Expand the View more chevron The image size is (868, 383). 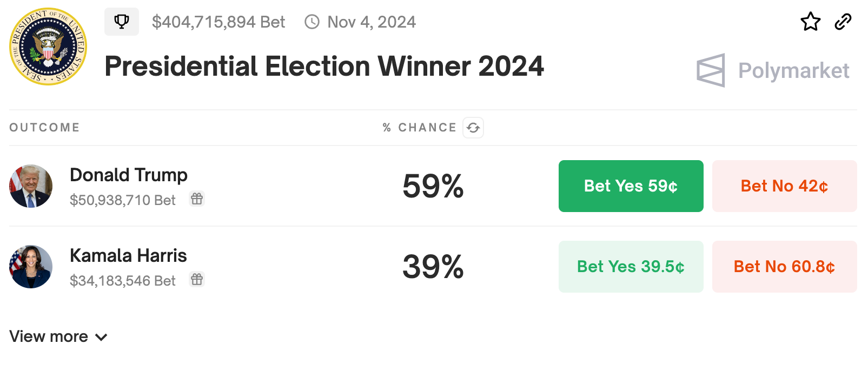point(101,337)
